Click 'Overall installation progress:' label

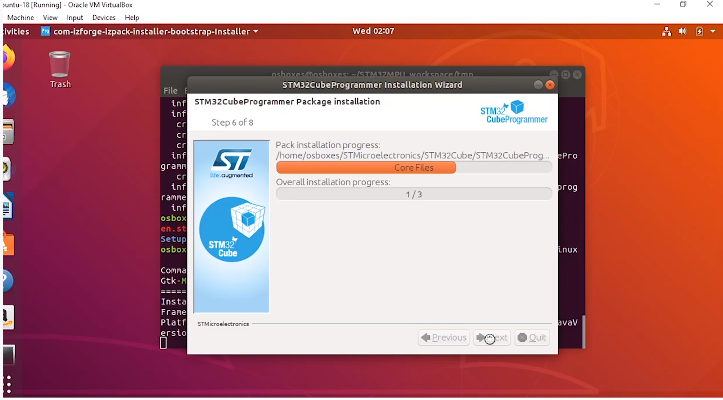(x=333, y=182)
